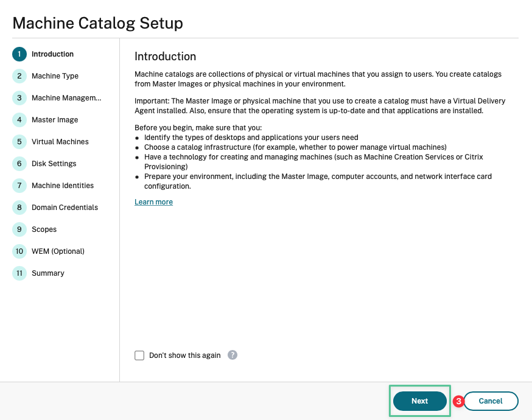532x420 pixels.
Task: Click the step 11 number circle
Action: tap(19, 273)
